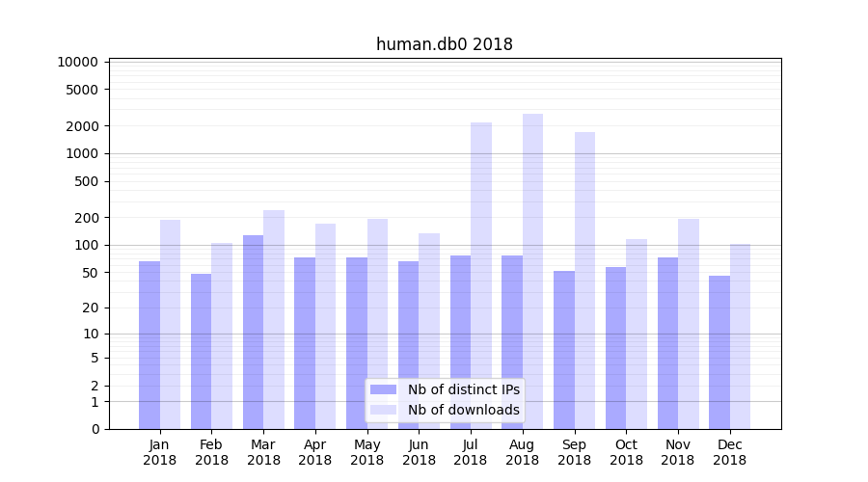868x482 pixels.
Task: Click the Mar 2018 distinct IPs bar
Action: 253,333
